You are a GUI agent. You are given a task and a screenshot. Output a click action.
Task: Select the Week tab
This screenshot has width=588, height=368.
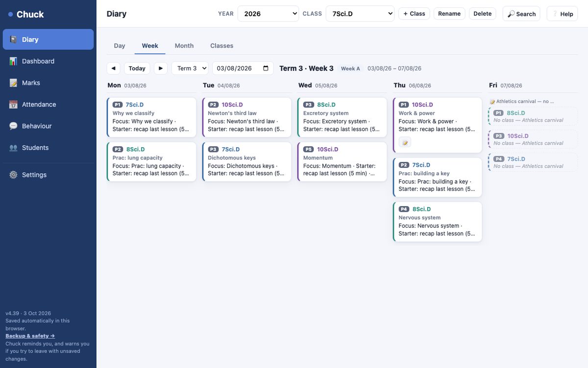pyautogui.click(x=150, y=46)
